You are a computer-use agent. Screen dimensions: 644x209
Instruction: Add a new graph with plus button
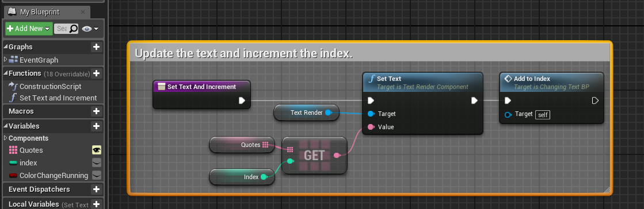97,47
